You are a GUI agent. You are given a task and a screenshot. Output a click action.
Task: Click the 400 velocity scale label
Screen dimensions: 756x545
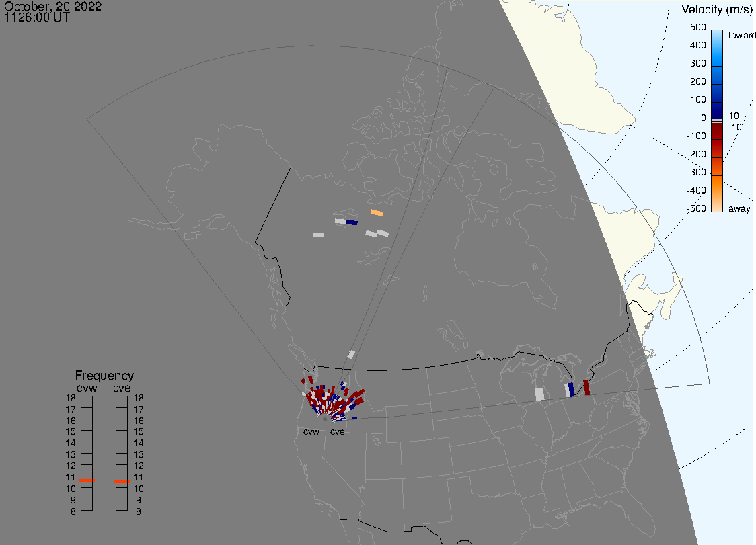[697, 45]
